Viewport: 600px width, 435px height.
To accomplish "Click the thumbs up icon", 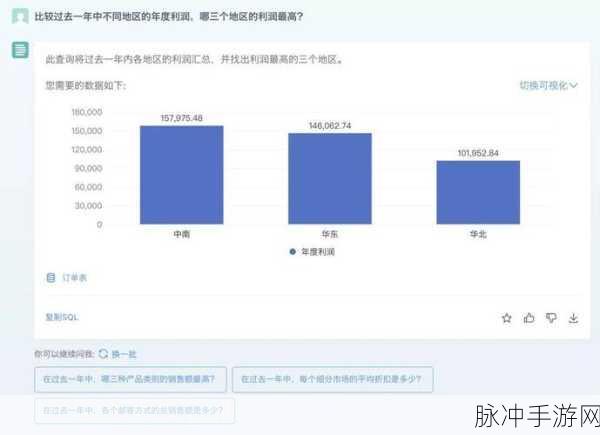I will [529, 318].
